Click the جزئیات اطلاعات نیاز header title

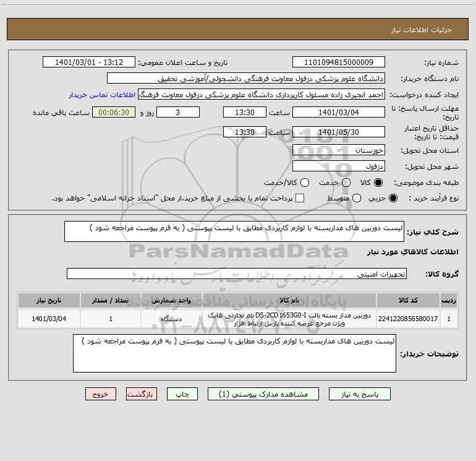point(422,30)
